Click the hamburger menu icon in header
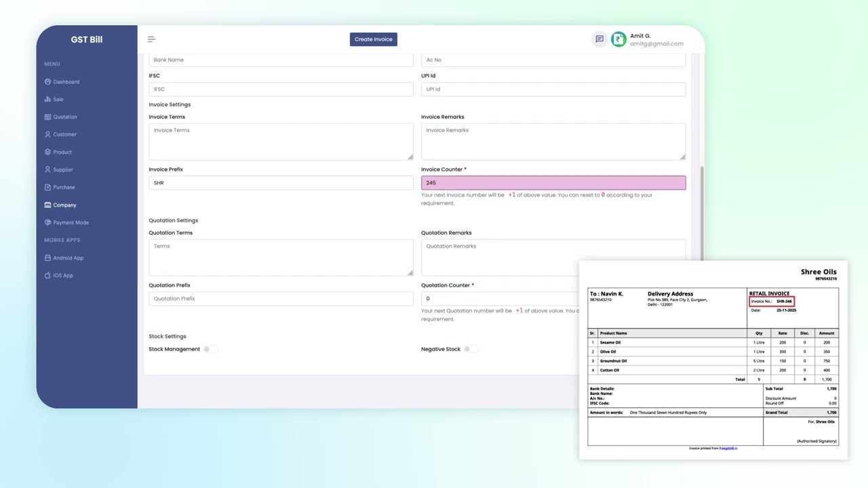 coord(151,39)
